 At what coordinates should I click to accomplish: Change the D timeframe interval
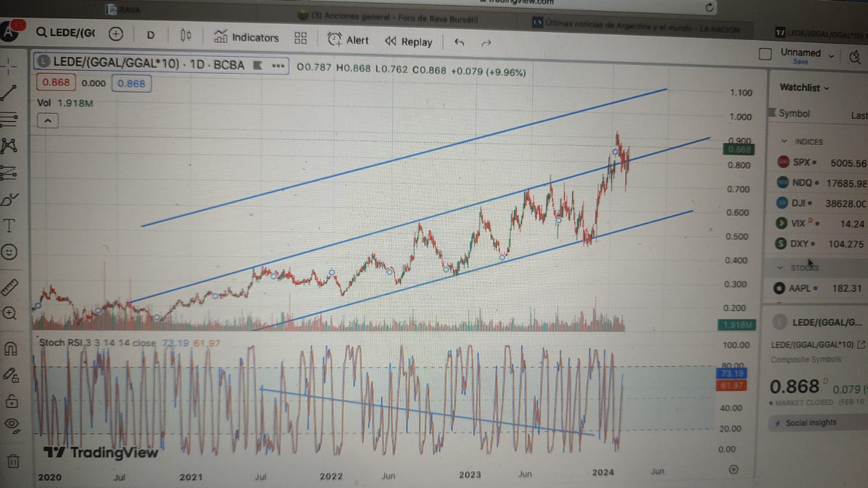151,35
